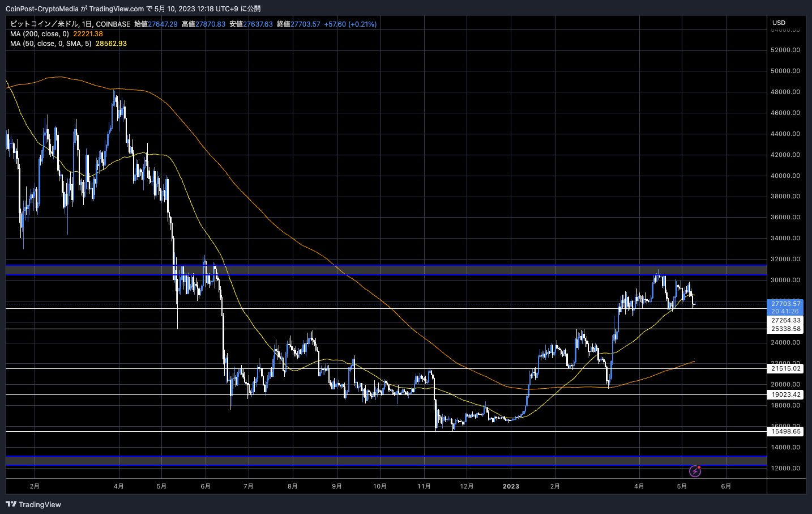
Task: Click the 24000.00 price axis label
Action: click(x=785, y=342)
